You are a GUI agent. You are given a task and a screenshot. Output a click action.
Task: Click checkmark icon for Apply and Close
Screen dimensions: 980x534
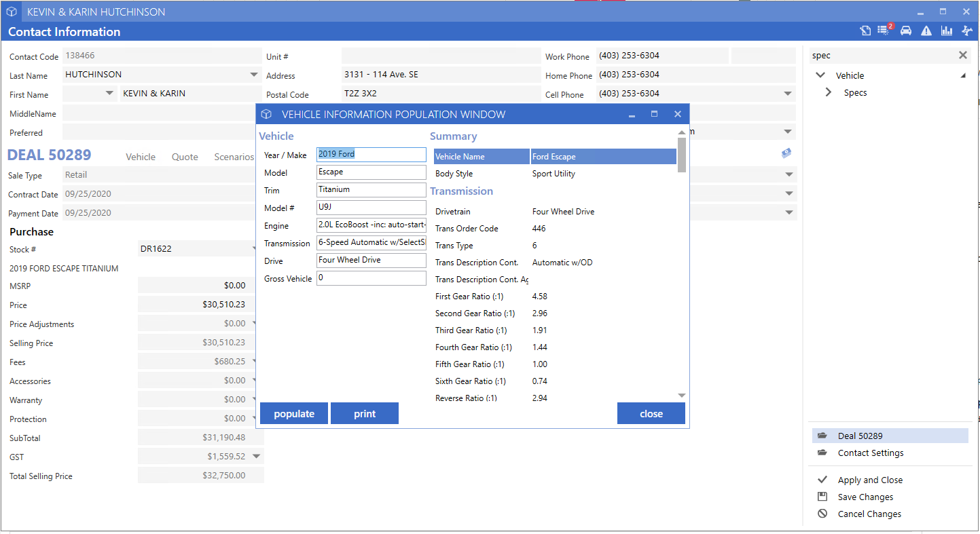point(822,479)
